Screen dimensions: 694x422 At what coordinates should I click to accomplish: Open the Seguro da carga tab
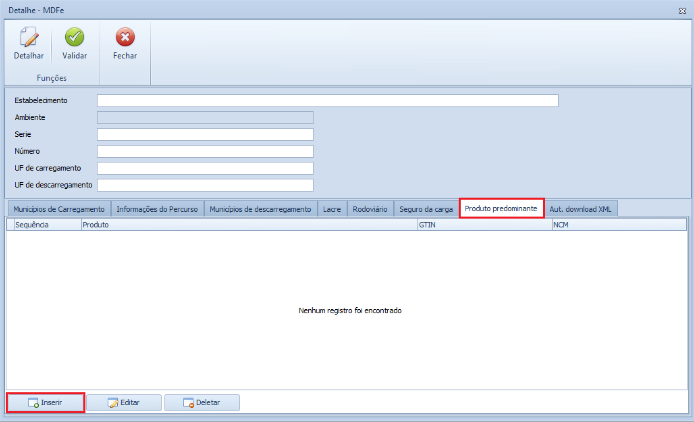click(426, 209)
